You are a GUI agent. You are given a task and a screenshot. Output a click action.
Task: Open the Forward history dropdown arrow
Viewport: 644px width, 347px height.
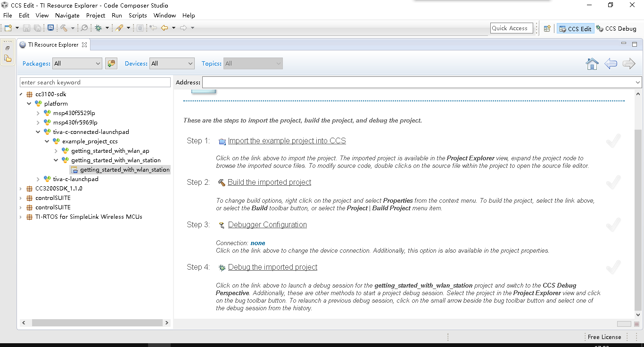(x=192, y=28)
